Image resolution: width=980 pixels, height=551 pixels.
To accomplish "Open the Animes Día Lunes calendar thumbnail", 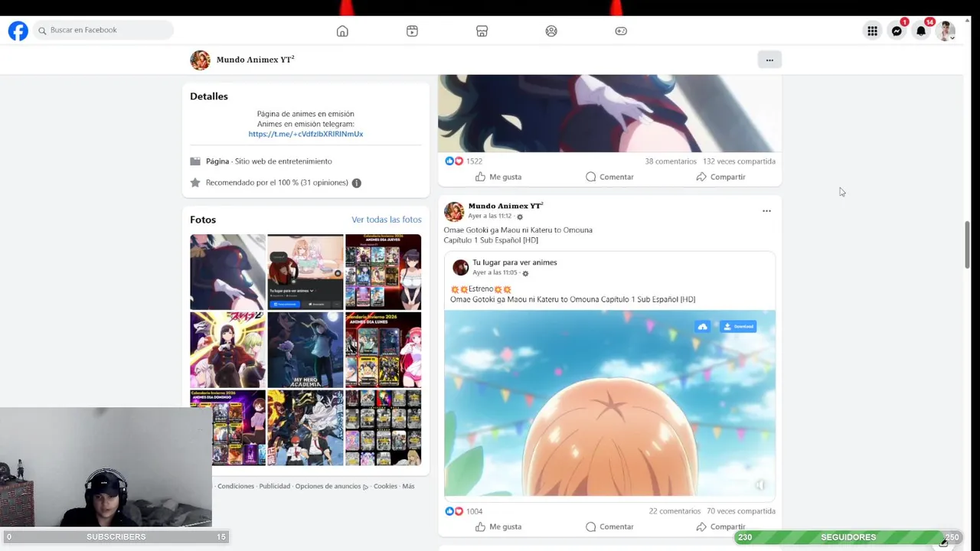I will 383,350.
